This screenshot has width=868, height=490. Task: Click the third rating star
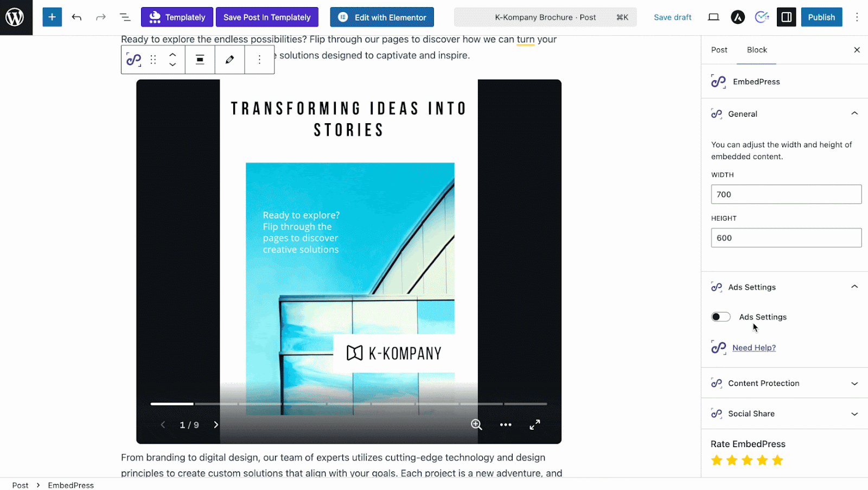pyautogui.click(x=747, y=461)
